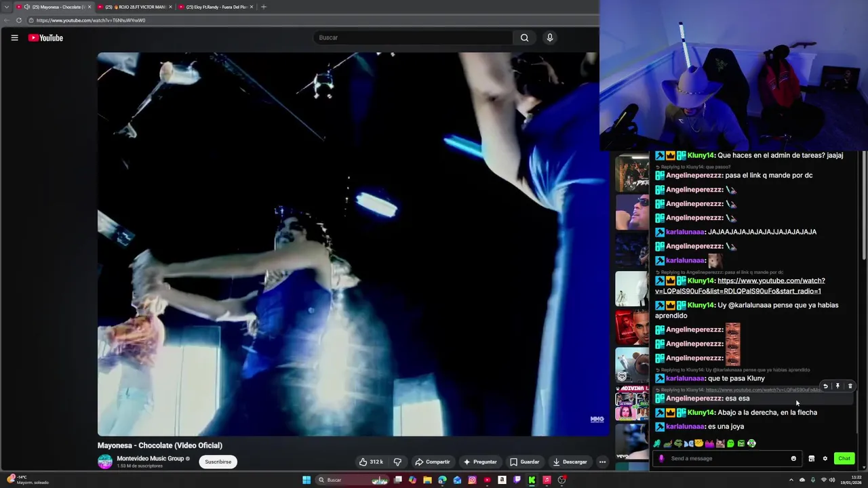Click Angelineperezzz username on 'esa esa'
868x488 pixels.
click(694, 399)
